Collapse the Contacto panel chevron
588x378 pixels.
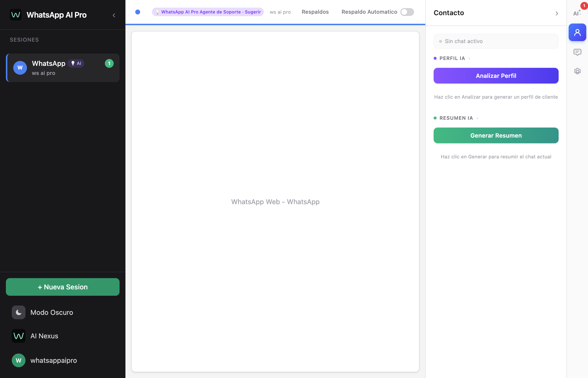(x=557, y=13)
